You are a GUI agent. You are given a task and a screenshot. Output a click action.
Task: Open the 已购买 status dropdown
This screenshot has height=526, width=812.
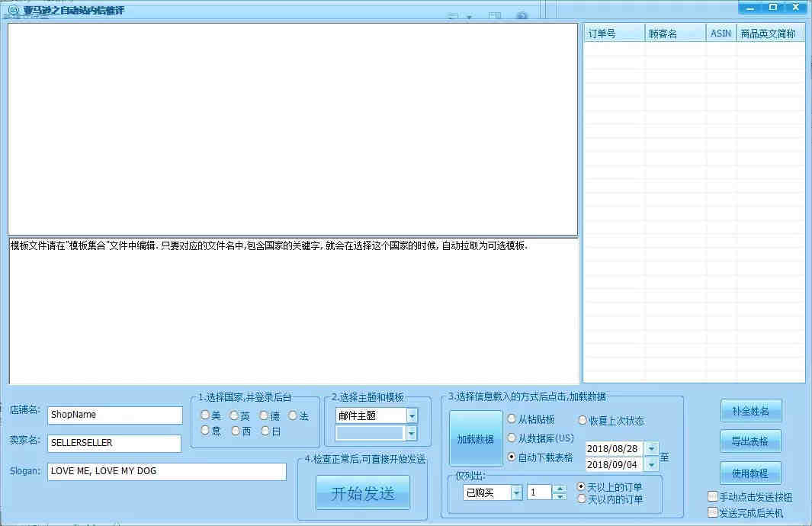pos(516,492)
